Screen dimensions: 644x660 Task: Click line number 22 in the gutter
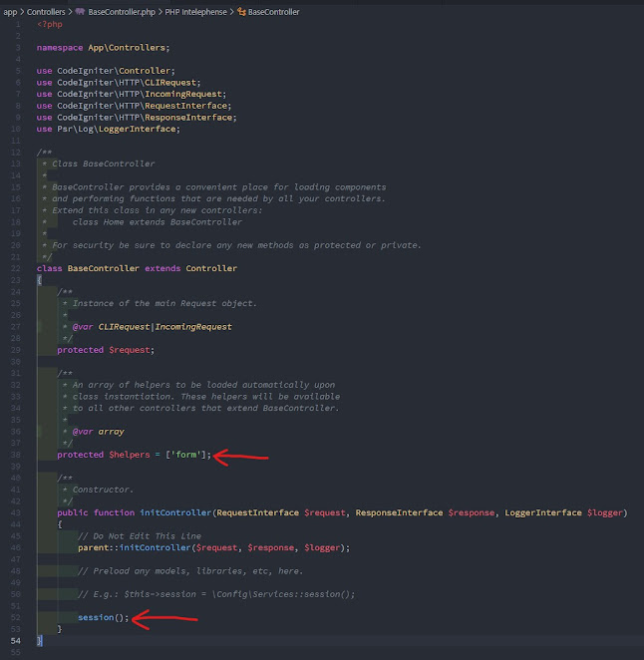point(16,268)
